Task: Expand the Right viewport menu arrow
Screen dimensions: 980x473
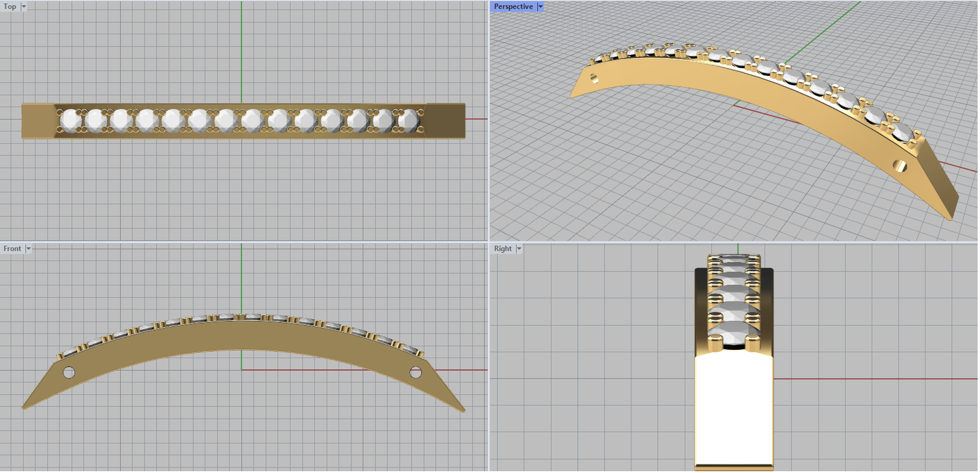Action: 519,249
